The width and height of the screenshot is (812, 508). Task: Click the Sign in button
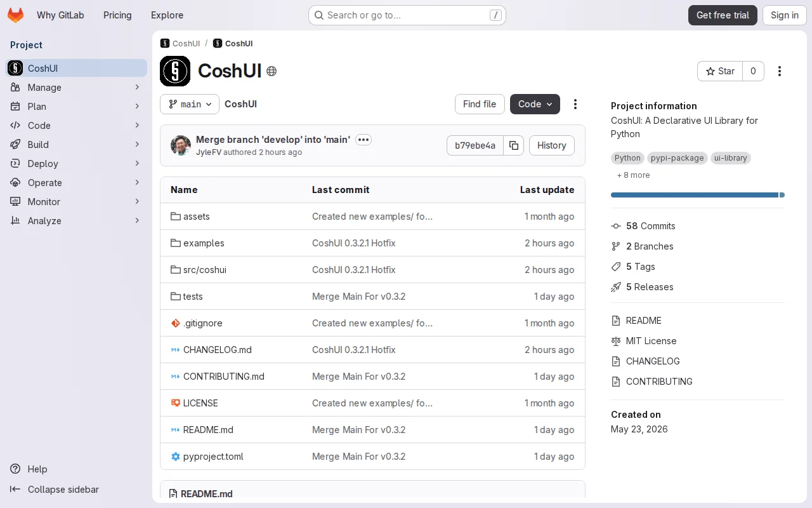click(785, 15)
